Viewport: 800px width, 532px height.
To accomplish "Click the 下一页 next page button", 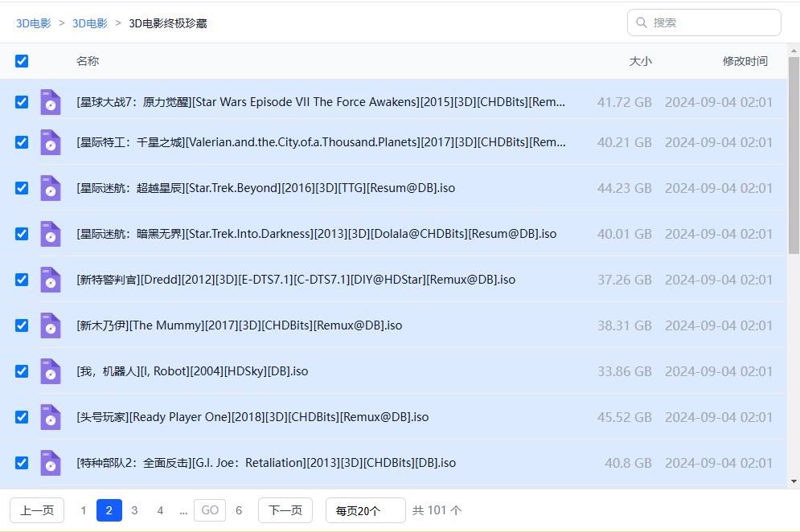I will [x=285, y=510].
